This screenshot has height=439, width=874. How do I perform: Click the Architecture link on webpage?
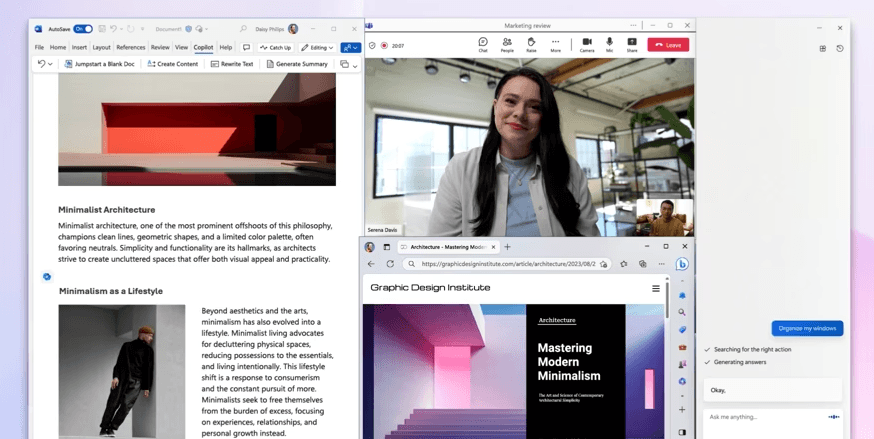click(557, 320)
